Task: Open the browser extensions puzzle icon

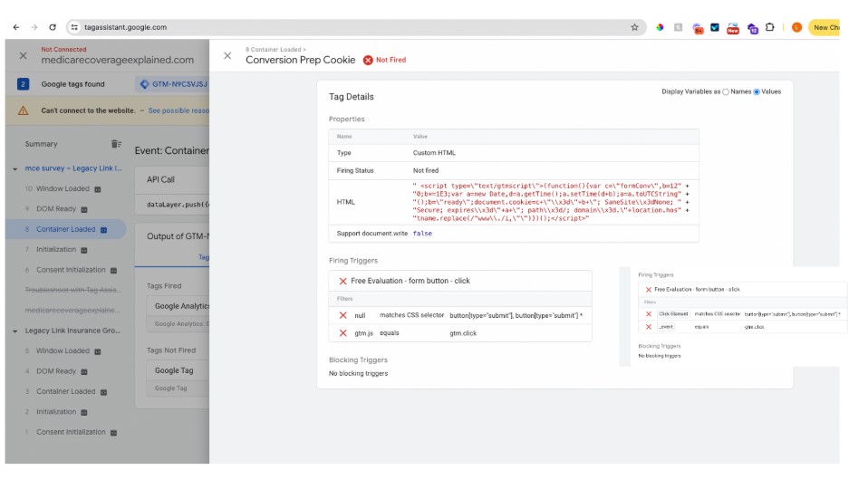Action: click(x=769, y=27)
